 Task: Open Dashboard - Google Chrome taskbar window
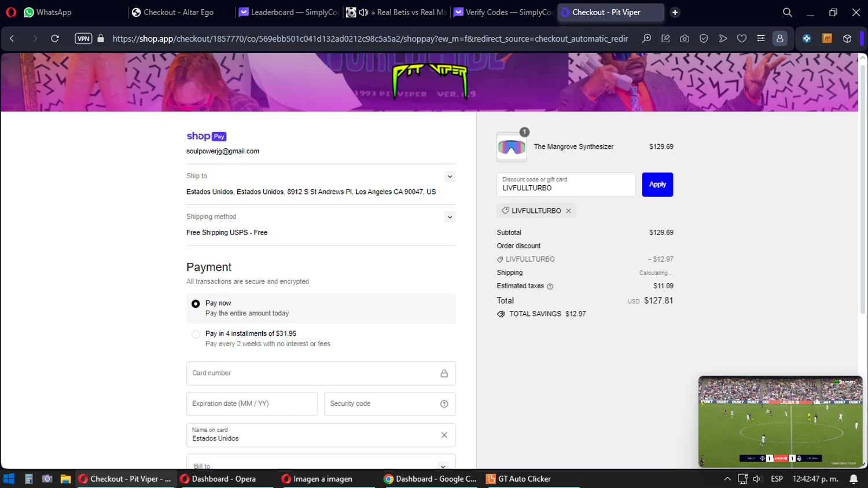(431, 479)
